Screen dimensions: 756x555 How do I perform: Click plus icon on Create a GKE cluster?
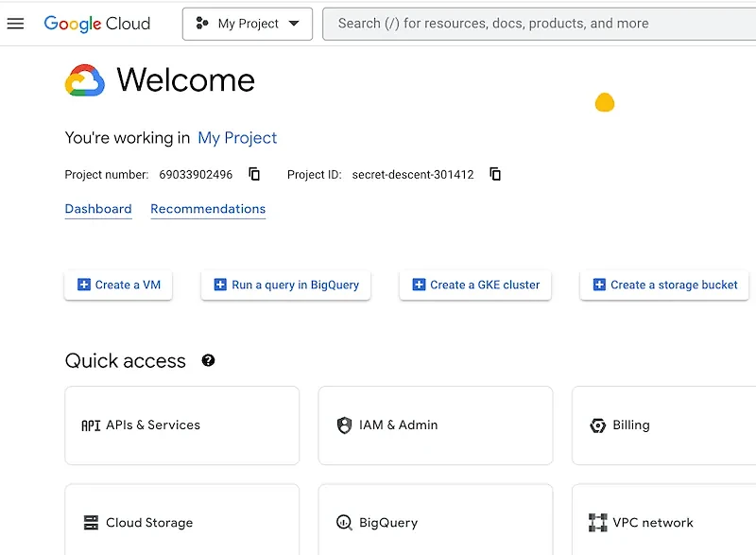pyautogui.click(x=419, y=285)
